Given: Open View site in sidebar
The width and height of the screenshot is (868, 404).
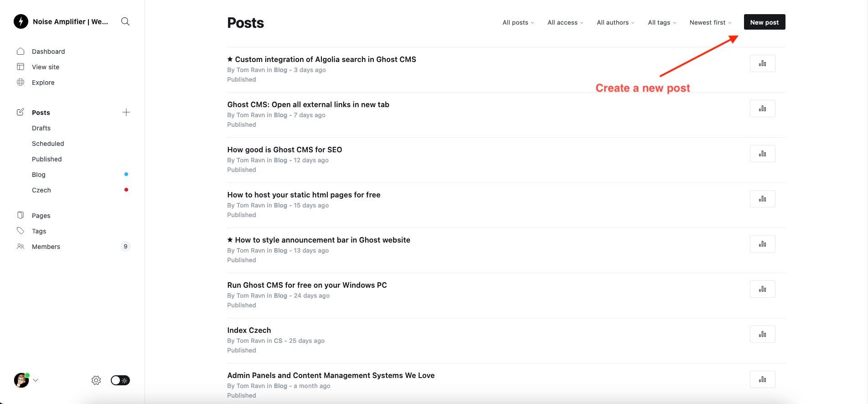Looking at the screenshot, I should tap(46, 67).
